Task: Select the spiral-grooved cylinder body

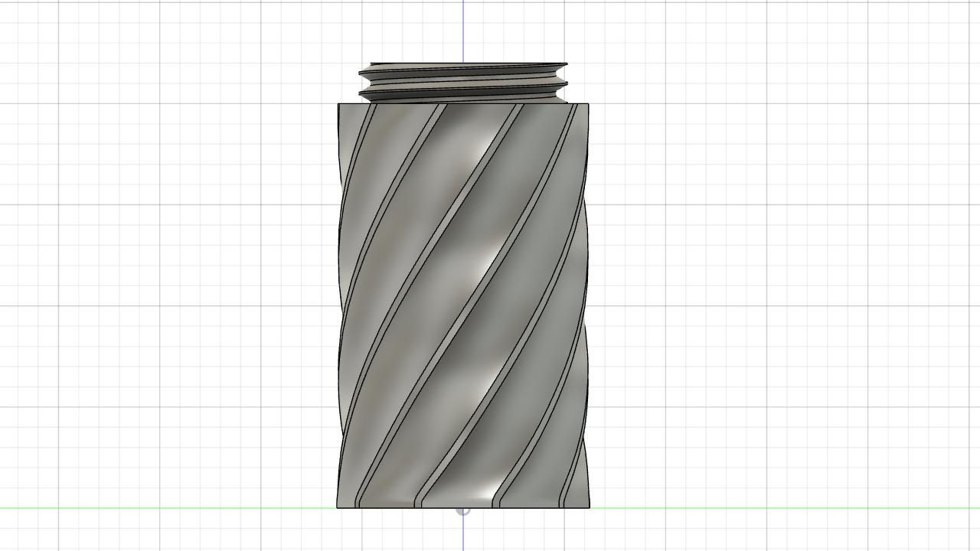Action: pos(463,305)
